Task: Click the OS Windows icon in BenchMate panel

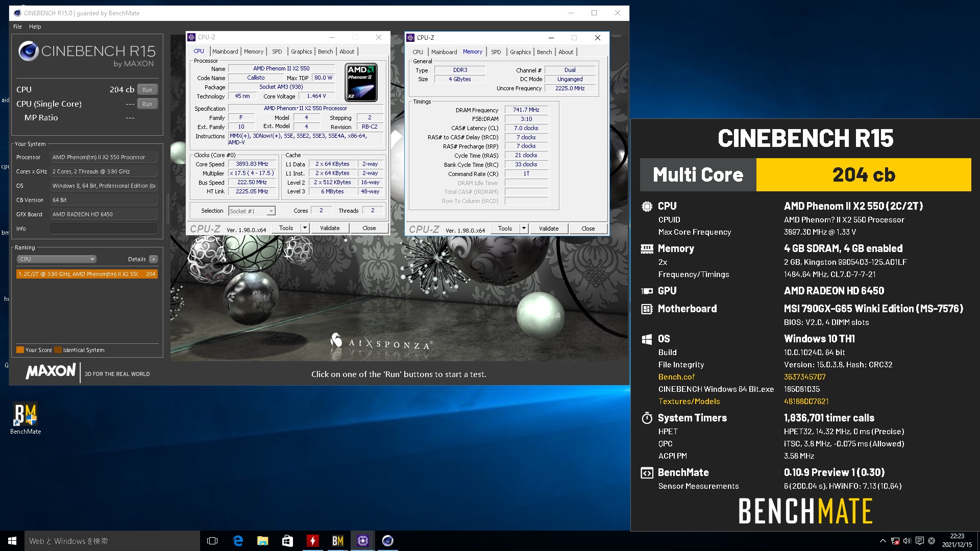Action: (647, 339)
